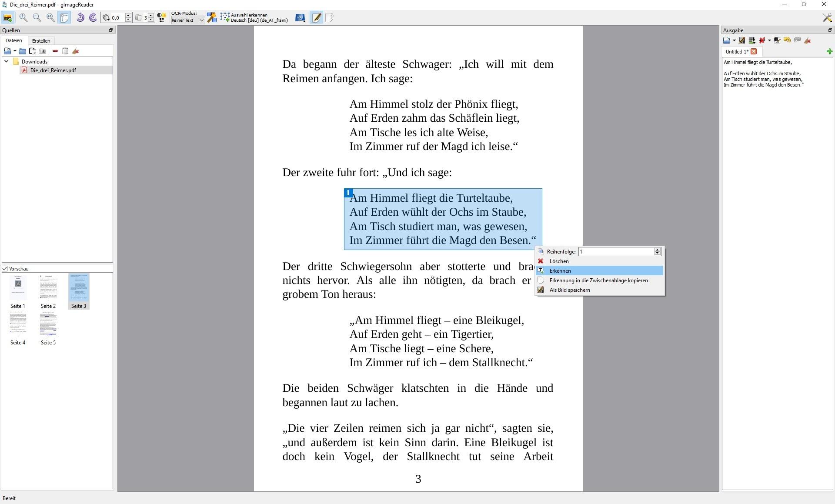Open find and replace in the Ausgabe panel
Screen dimensions: 835x504
tap(777, 40)
